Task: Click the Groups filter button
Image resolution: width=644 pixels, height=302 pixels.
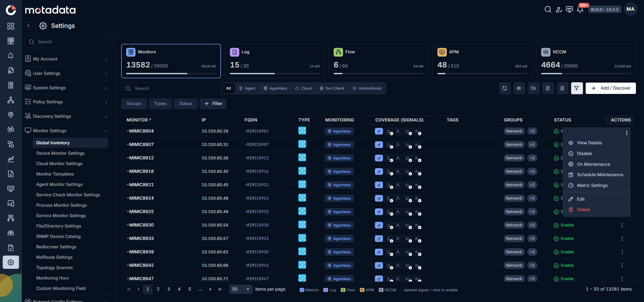Action: 134,104
